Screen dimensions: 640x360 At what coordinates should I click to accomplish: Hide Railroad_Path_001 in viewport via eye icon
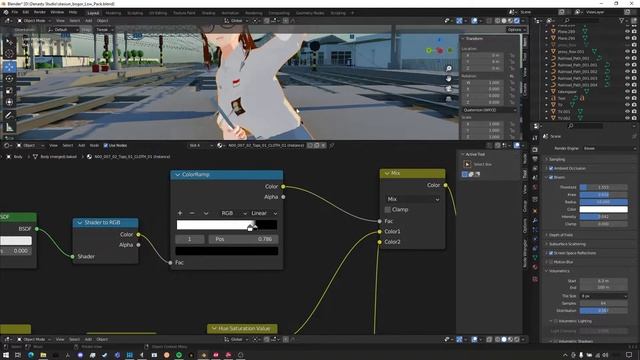[627, 58]
